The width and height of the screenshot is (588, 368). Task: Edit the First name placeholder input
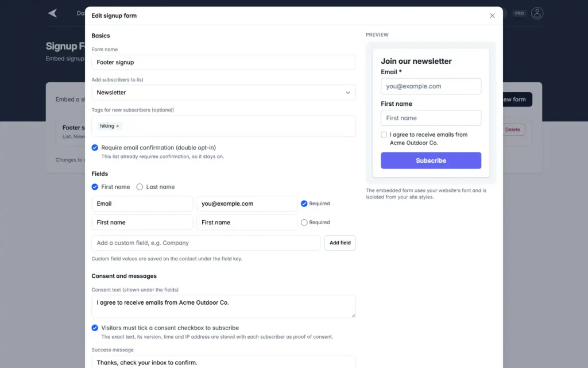coord(247,223)
